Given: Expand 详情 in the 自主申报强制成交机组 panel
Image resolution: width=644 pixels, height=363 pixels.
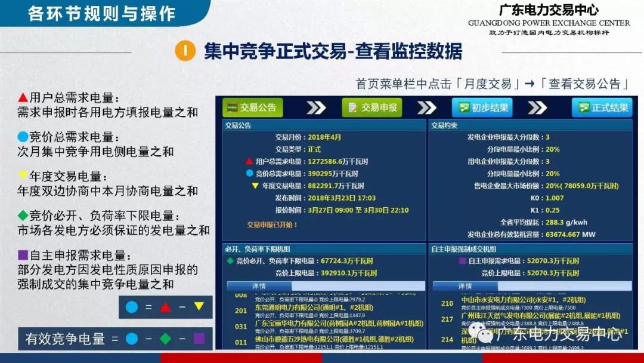Looking at the screenshot, I should [464, 286].
